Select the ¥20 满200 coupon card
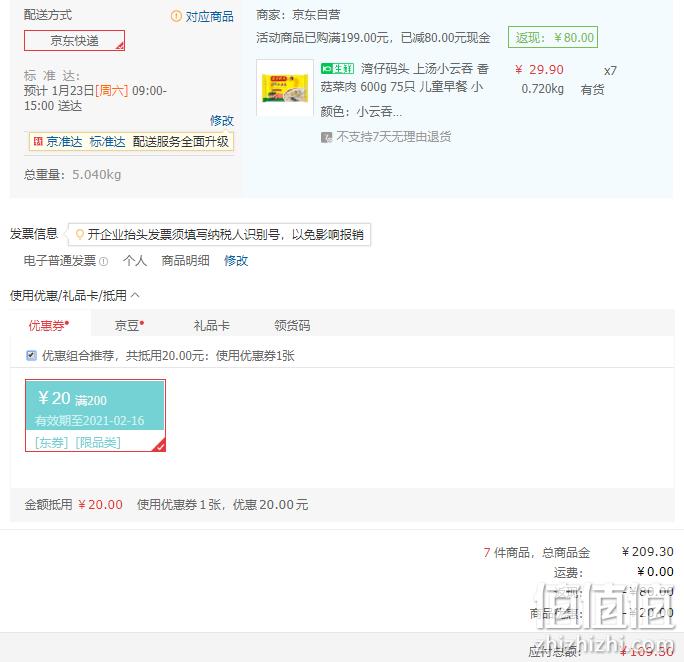The height and width of the screenshot is (662, 684). 96,416
